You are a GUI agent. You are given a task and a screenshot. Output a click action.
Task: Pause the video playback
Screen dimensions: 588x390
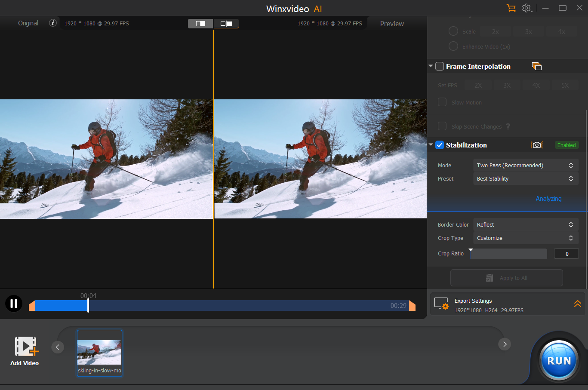tap(14, 304)
